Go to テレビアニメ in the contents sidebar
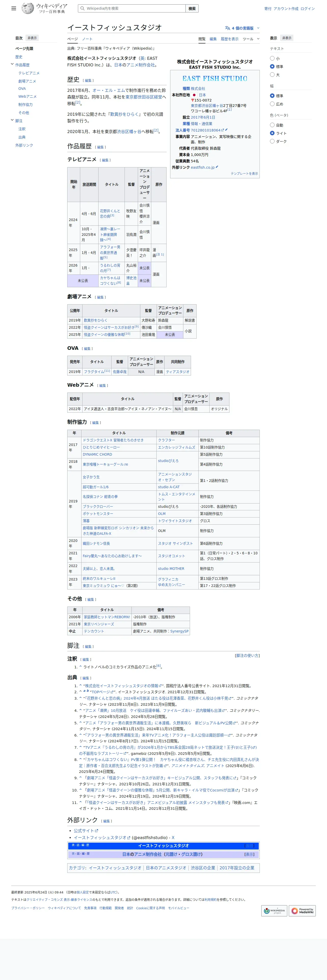The width and height of the screenshot is (327, 980). (29, 73)
